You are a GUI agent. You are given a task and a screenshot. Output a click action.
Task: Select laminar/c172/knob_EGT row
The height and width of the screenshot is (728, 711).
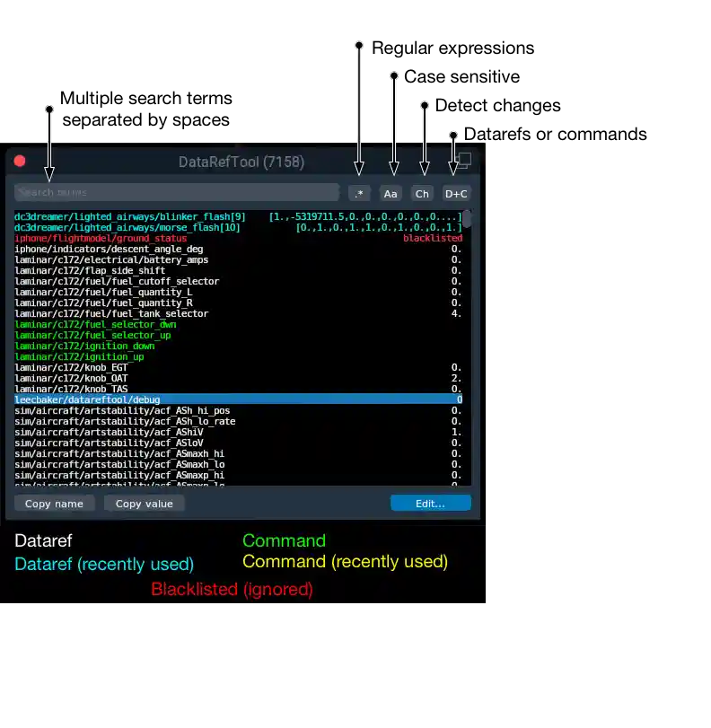(238, 367)
